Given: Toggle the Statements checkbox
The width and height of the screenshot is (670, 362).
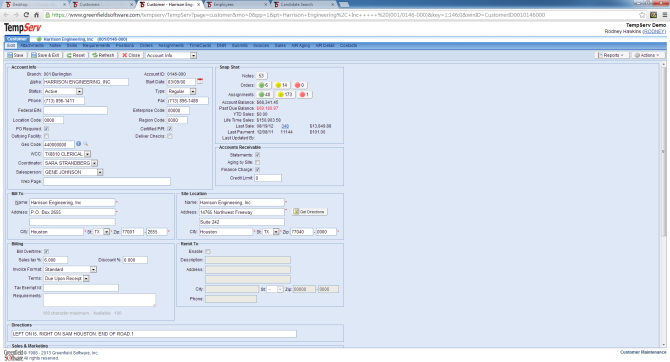Looking at the screenshot, I should [x=257, y=155].
